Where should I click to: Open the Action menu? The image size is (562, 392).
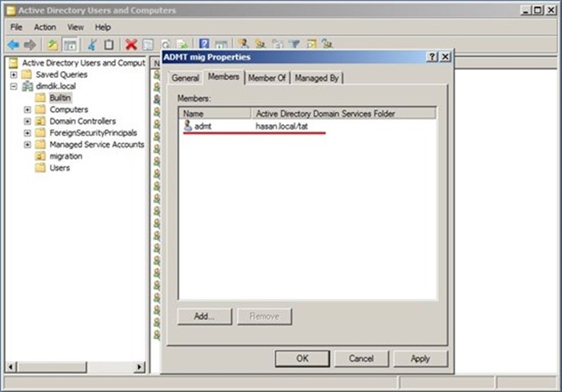tap(45, 27)
